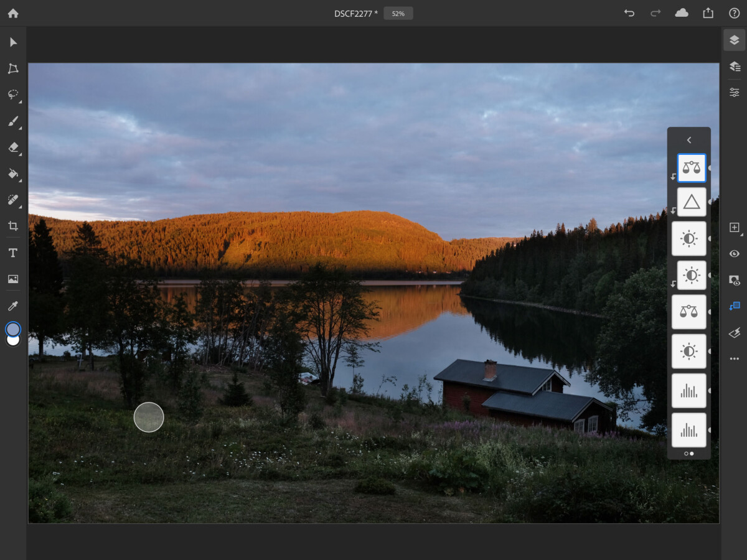Select the triangle Vibrance adjustment layer
747x560 pixels.
(x=692, y=202)
